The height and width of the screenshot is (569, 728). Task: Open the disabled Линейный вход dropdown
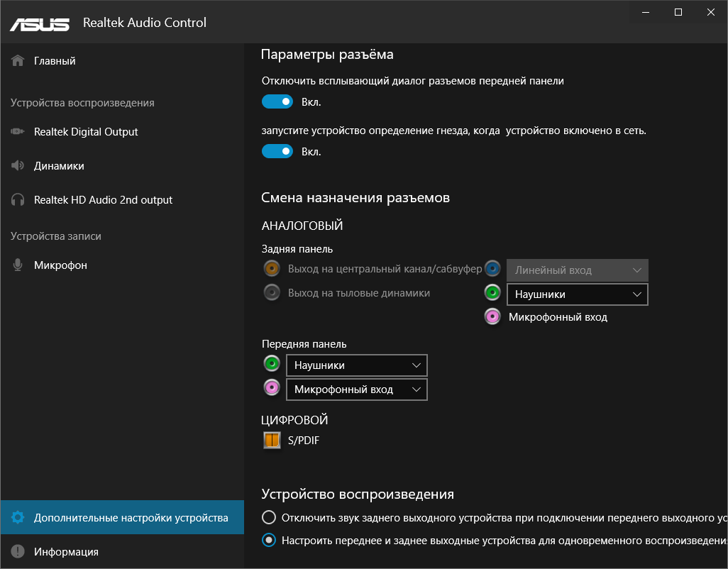pos(578,270)
